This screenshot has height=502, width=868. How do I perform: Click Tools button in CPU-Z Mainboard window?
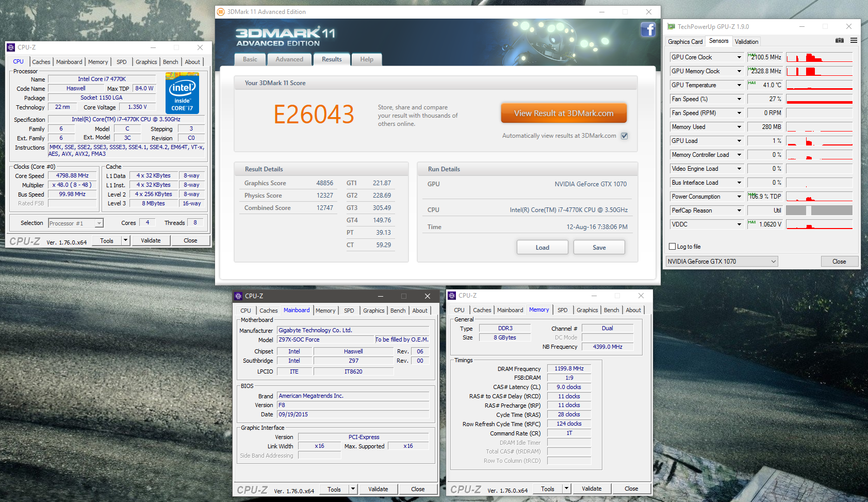(x=334, y=489)
